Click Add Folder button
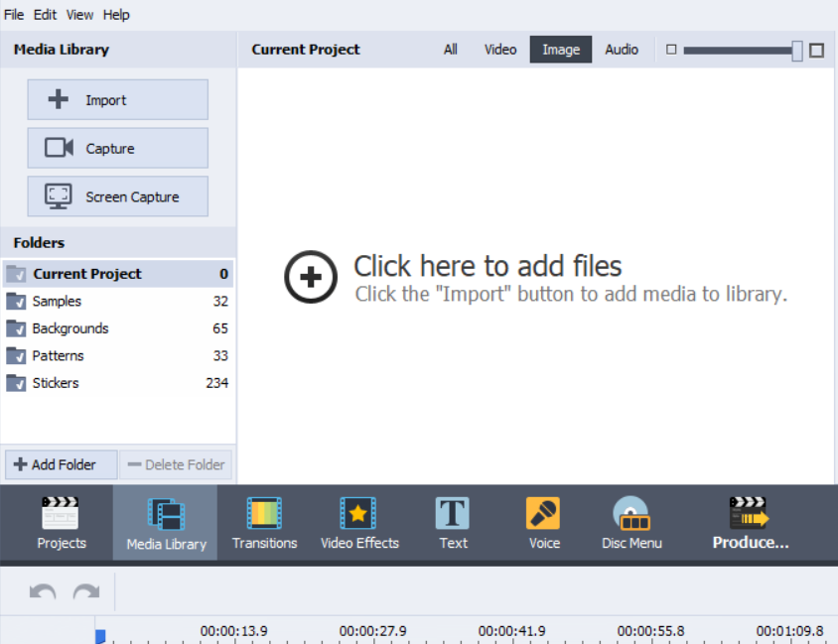This screenshot has height=644, width=838. pos(61,464)
